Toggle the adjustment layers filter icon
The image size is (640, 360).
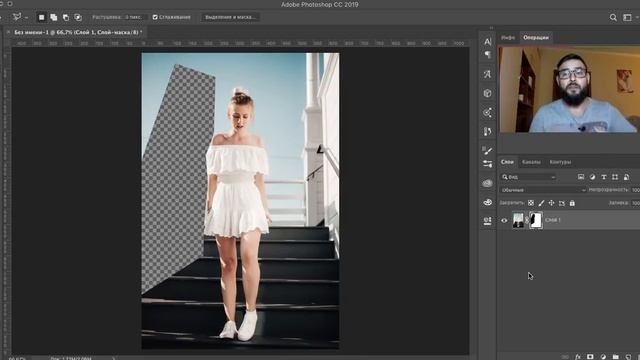pyautogui.click(x=592, y=177)
